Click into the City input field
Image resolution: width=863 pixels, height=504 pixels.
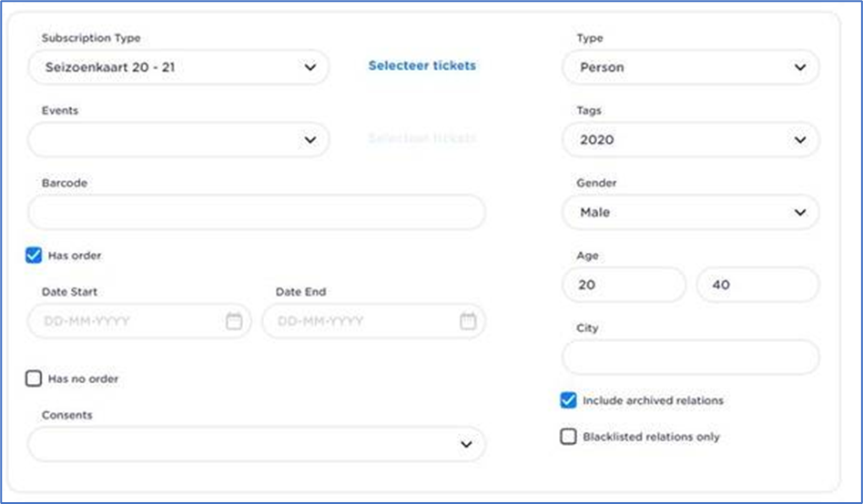tap(691, 358)
